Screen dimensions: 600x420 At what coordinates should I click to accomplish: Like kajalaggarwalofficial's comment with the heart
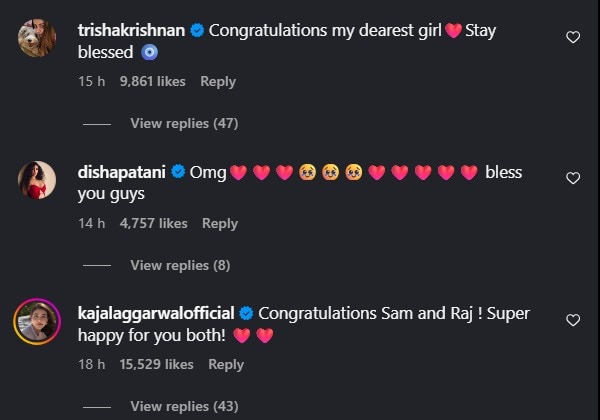click(x=573, y=320)
